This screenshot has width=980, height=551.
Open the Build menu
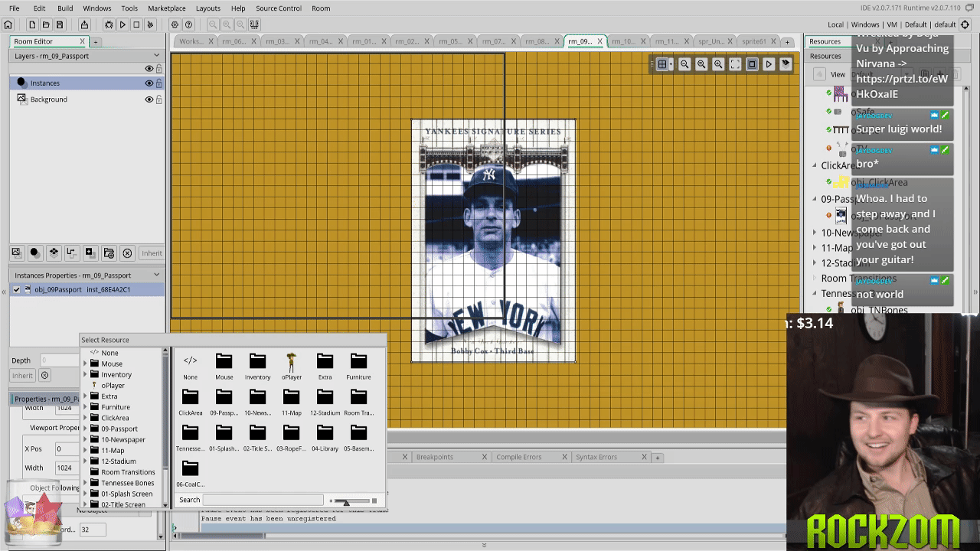tap(65, 8)
